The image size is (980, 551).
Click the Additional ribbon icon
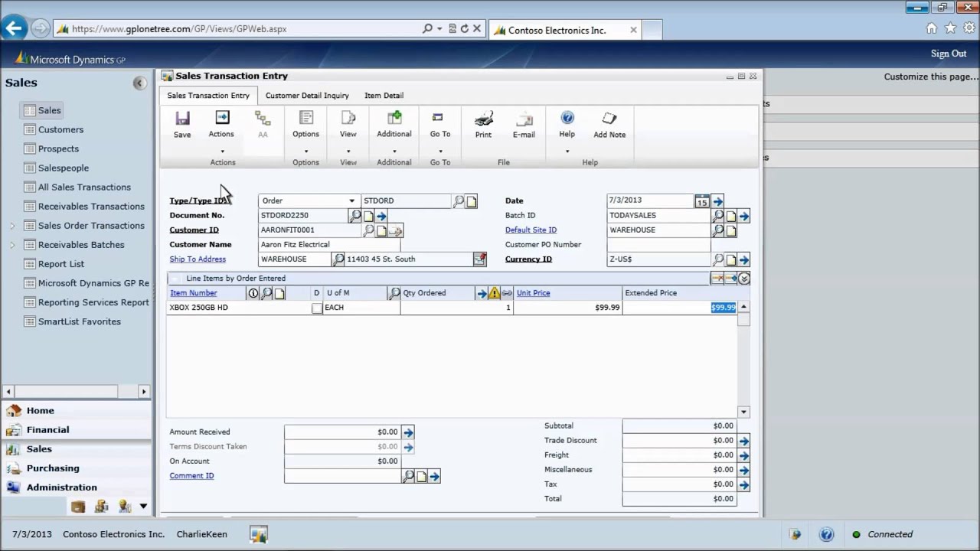[394, 118]
